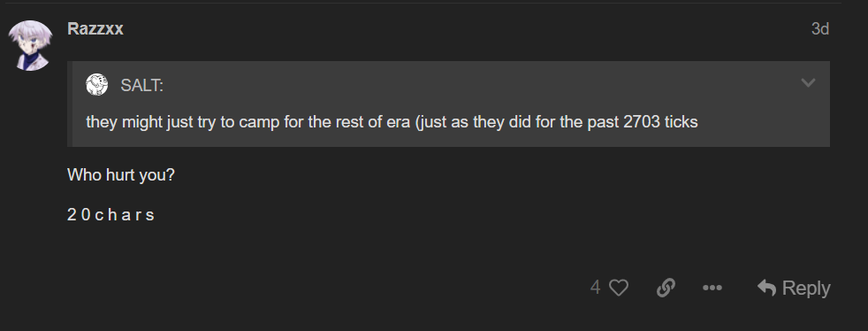Expand the SALT quote with the chevron
868x331 pixels.
pyautogui.click(x=808, y=83)
